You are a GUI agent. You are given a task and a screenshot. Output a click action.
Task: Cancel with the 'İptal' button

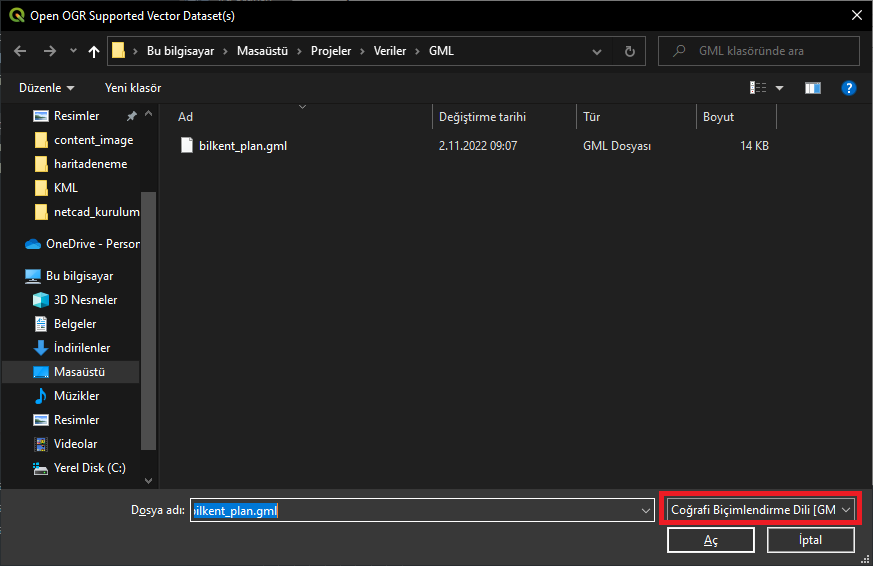pyautogui.click(x=811, y=540)
